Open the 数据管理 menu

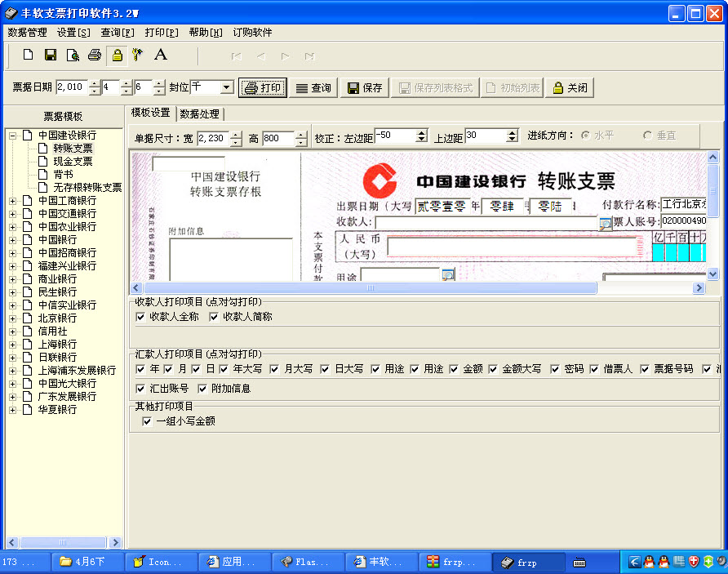(27, 33)
